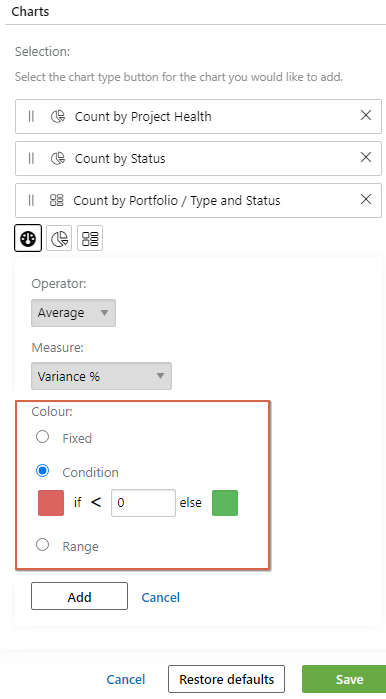Select the Fixed colour radio option
This screenshot has width=386, height=699.
point(42,437)
